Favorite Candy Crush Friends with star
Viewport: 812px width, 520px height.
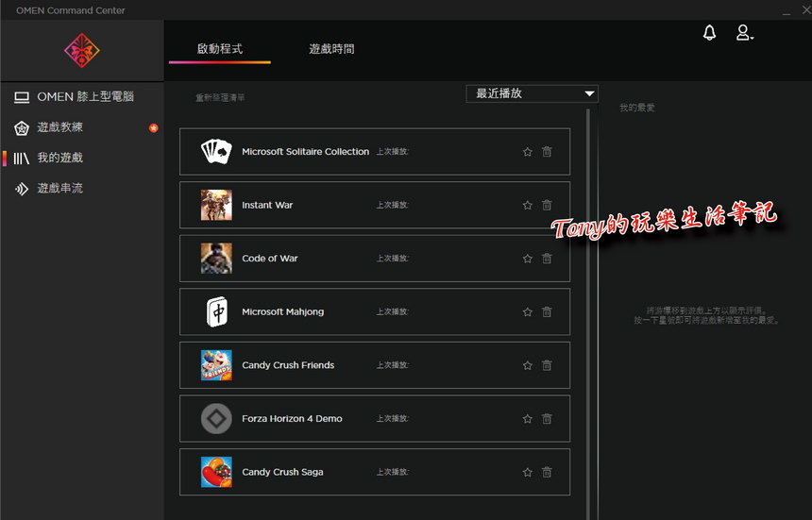point(527,365)
